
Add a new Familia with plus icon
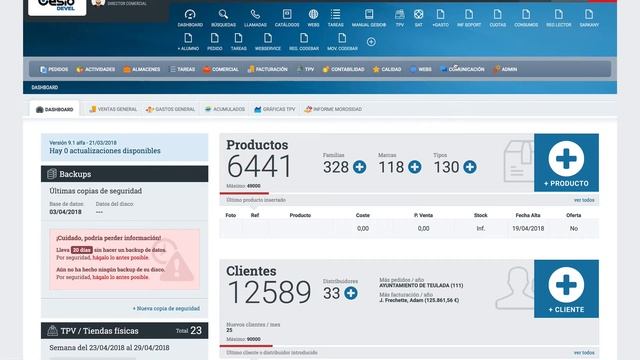point(360,167)
